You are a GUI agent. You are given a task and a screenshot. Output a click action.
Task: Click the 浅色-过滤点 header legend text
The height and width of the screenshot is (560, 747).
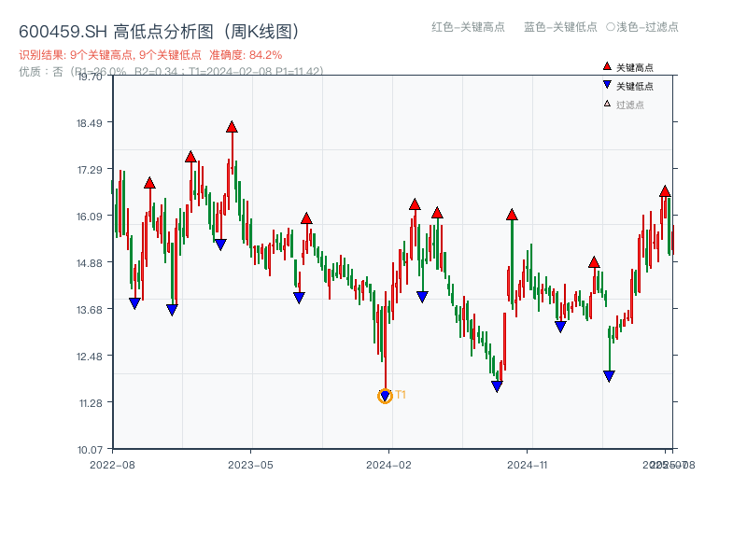point(647,27)
